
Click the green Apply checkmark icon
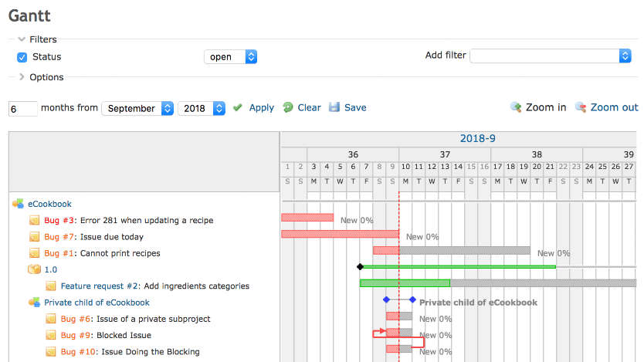239,108
